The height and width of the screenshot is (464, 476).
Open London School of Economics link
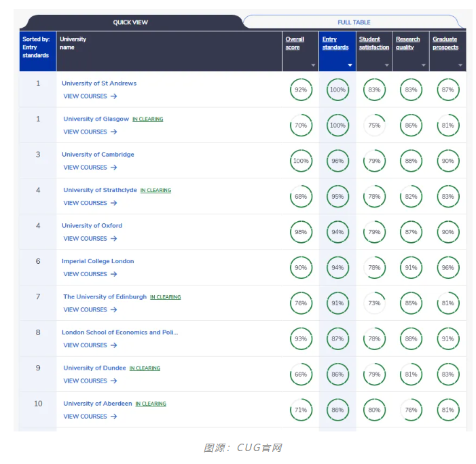120,332
